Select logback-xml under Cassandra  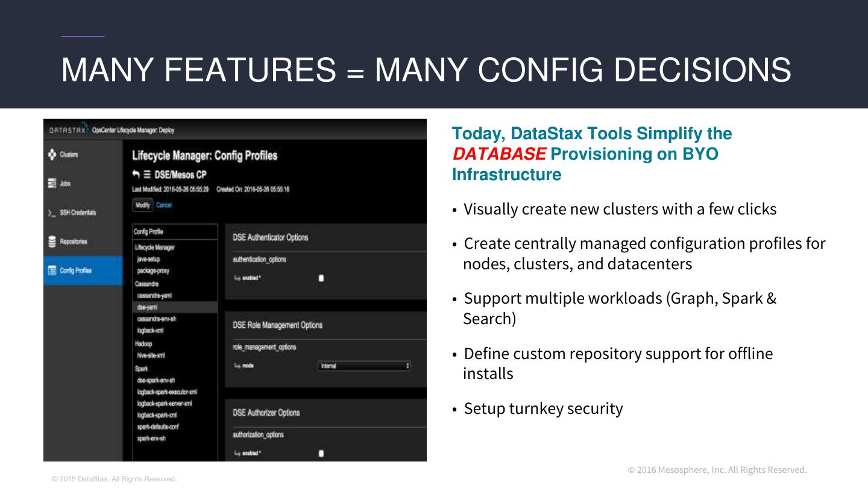point(150,330)
